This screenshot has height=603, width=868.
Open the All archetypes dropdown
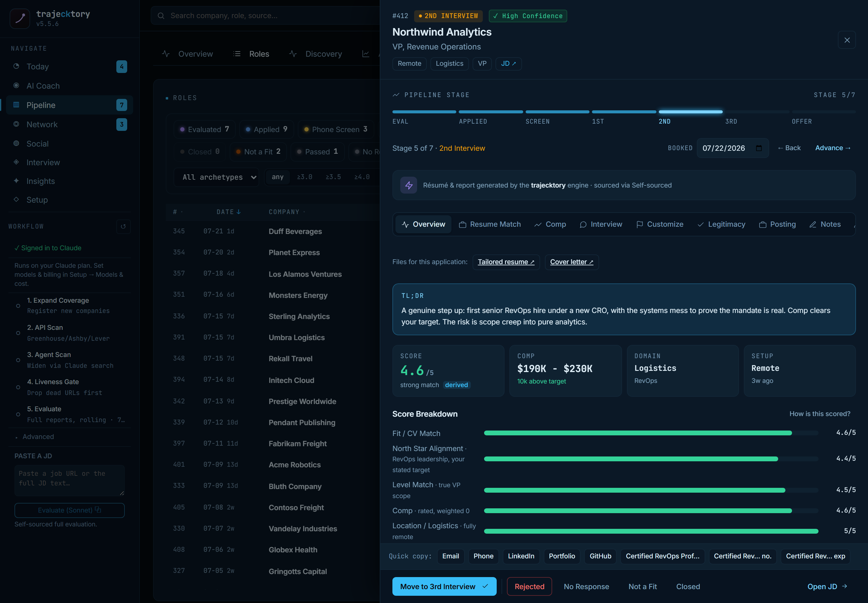pos(216,177)
